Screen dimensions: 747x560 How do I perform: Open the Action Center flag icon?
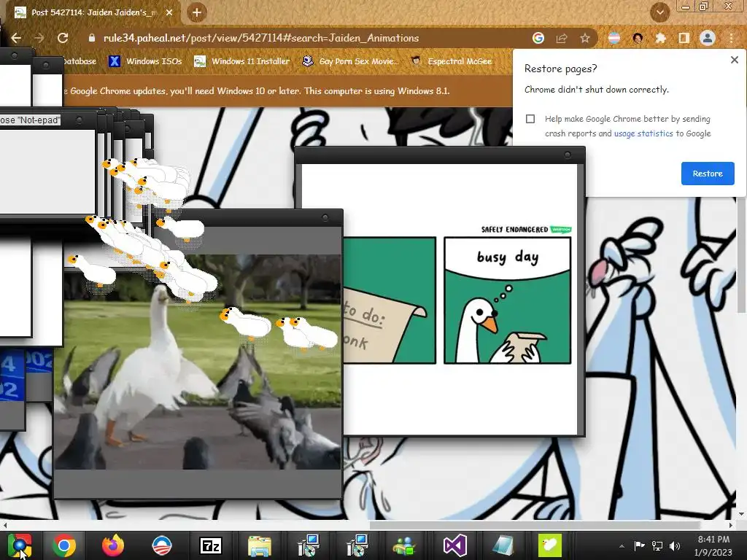pos(639,545)
